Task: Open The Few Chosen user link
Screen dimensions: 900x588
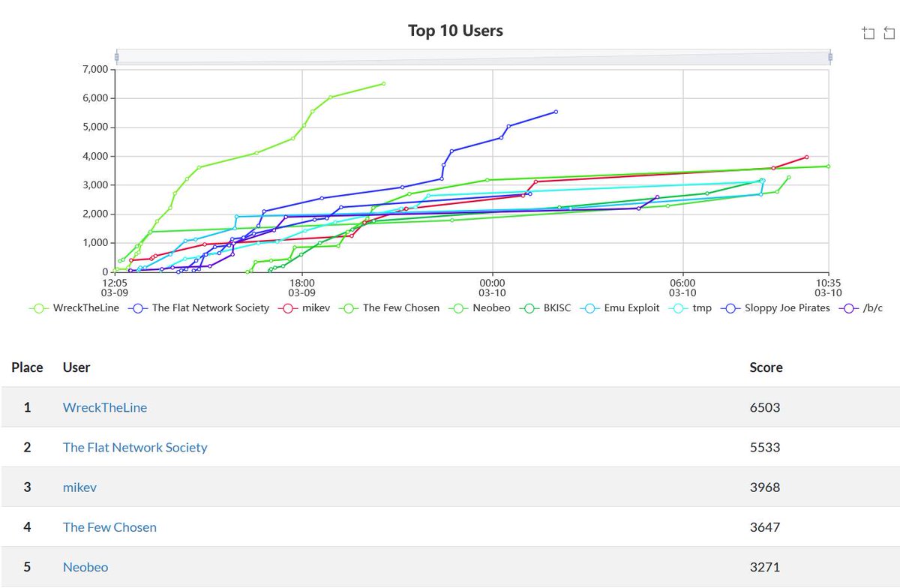Action: point(109,526)
